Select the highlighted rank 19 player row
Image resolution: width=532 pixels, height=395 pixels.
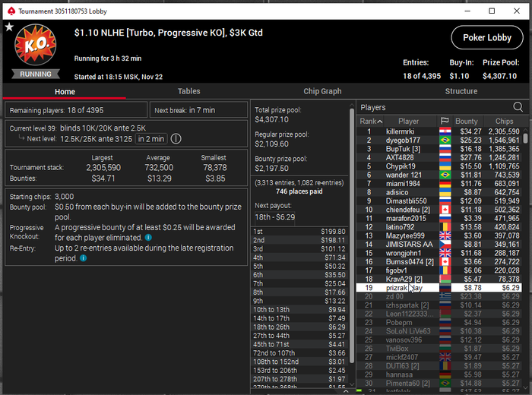tap(439, 288)
